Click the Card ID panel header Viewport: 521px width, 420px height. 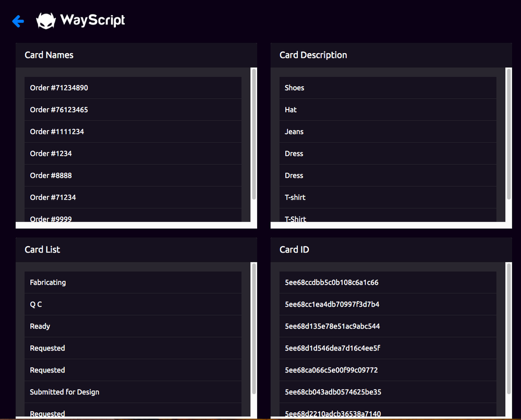294,249
